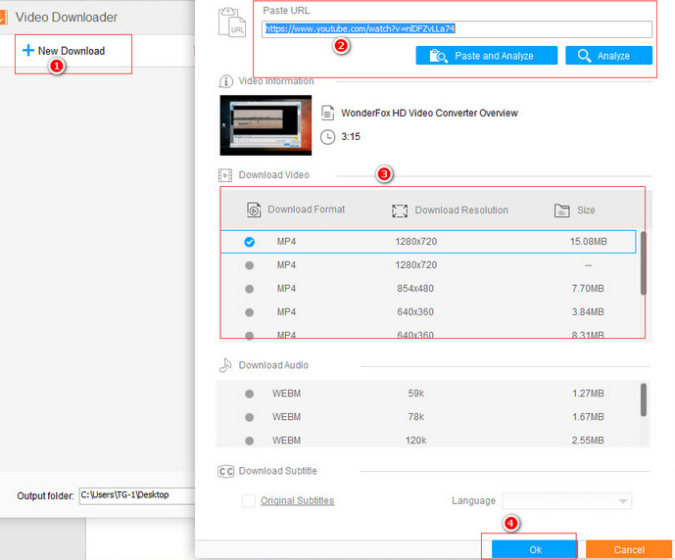Click the video format list scrollbar

coord(643,263)
